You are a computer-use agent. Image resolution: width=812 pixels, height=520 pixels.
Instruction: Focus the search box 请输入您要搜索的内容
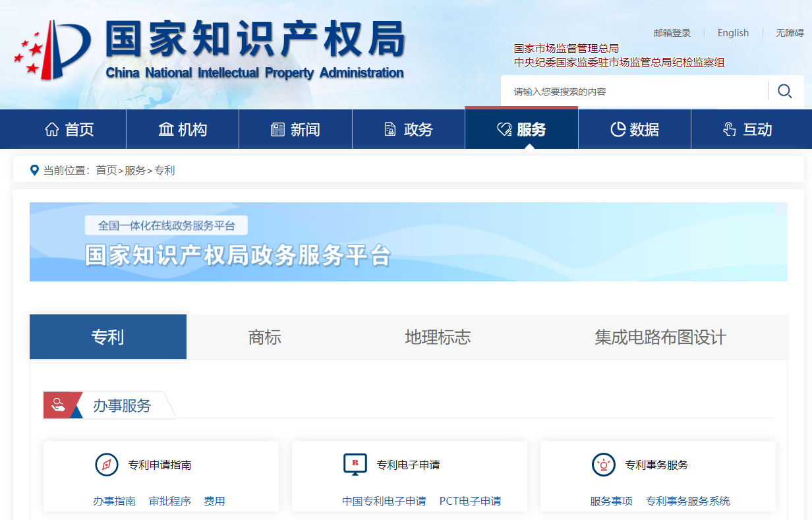(634, 91)
